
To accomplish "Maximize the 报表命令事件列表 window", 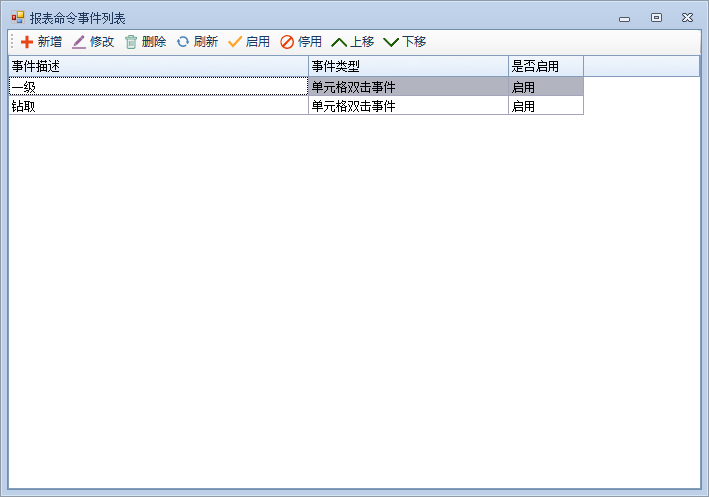I will (x=656, y=17).
